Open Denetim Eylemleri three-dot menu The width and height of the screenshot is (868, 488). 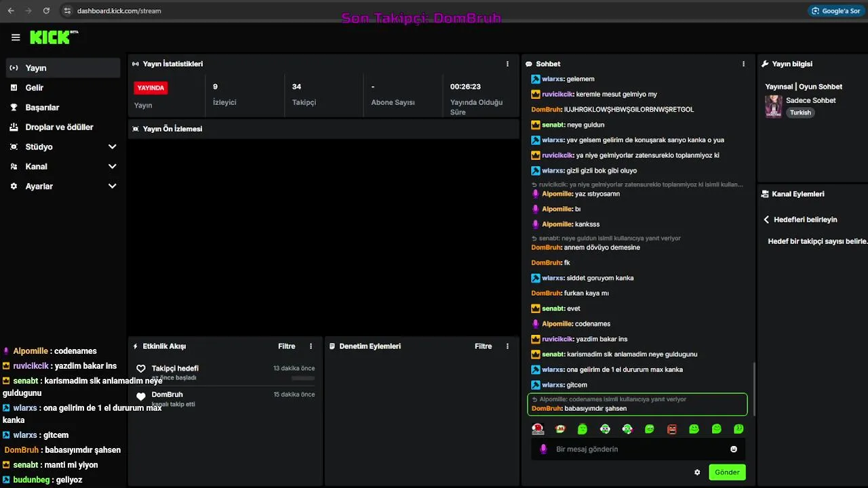click(507, 346)
